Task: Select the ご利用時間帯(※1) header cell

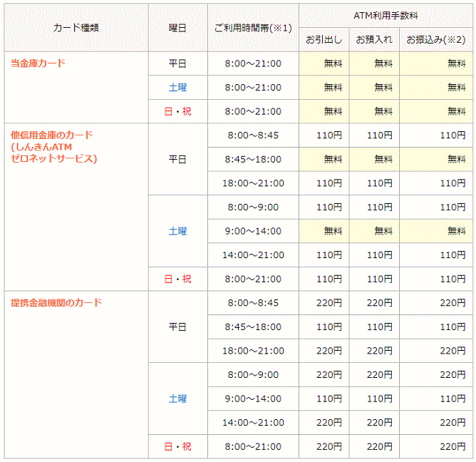Action: pyautogui.click(x=253, y=28)
